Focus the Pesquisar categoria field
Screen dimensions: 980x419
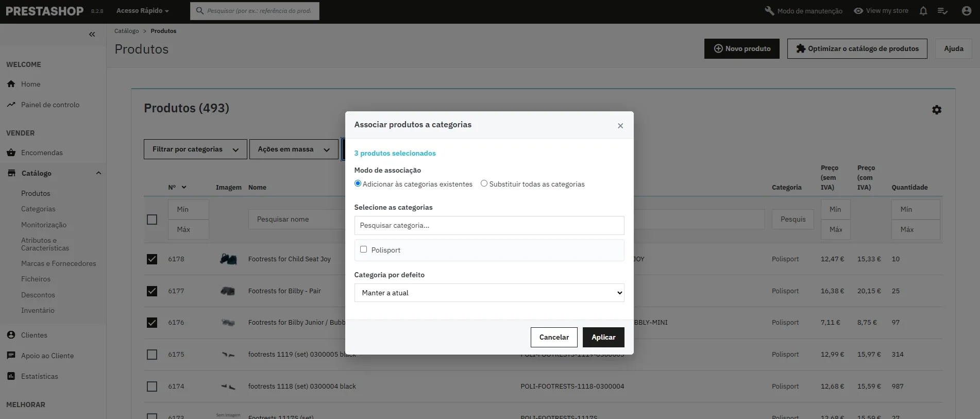point(489,225)
